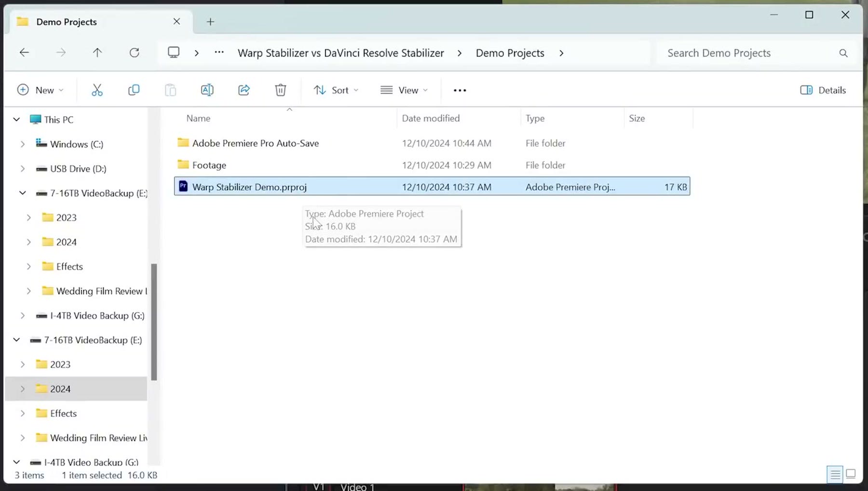
Task: Click the 17 KB size cell
Action: tap(676, 187)
